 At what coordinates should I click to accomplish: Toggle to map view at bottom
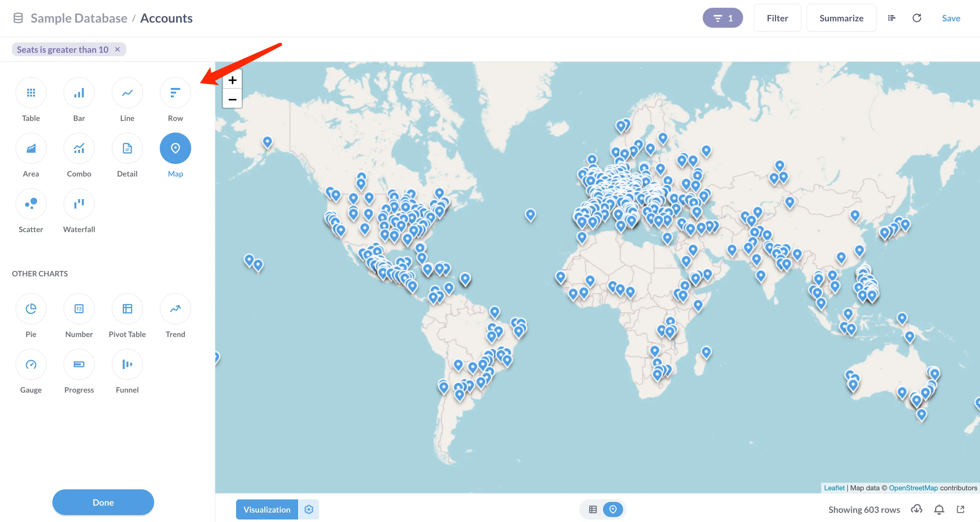pos(612,509)
